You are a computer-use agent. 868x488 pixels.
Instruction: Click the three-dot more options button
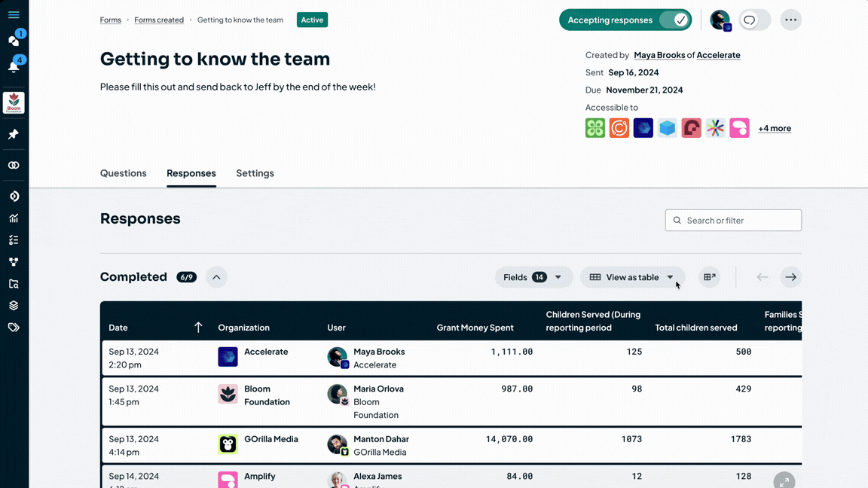pos(790,20)
